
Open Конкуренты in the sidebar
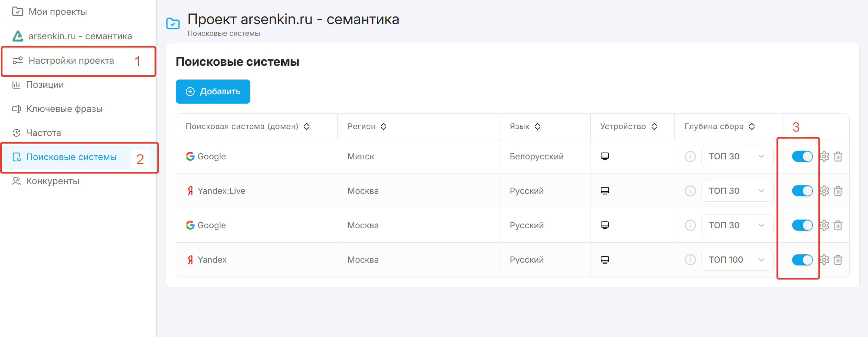(52, 181)
